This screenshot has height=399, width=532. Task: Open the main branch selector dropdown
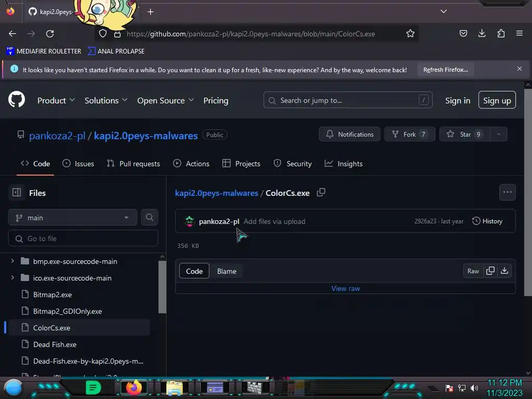click(x=73, y=218)
